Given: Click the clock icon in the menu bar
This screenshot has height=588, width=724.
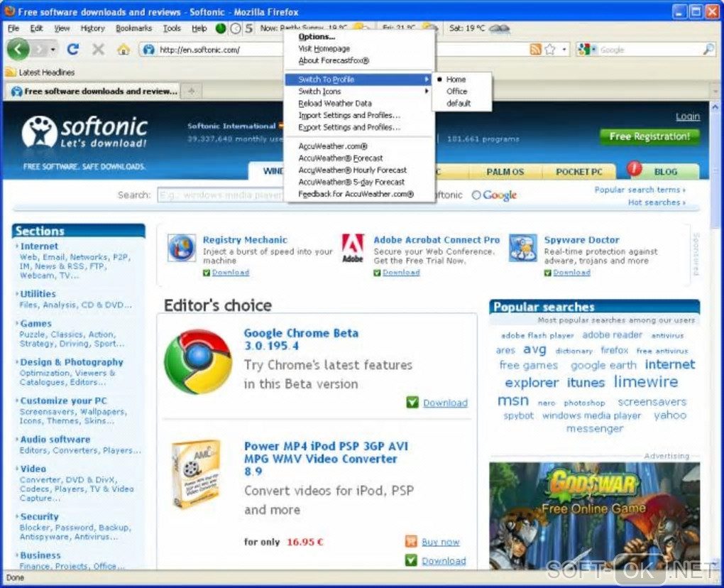Looking at the screenshot, I should (236, 28).
